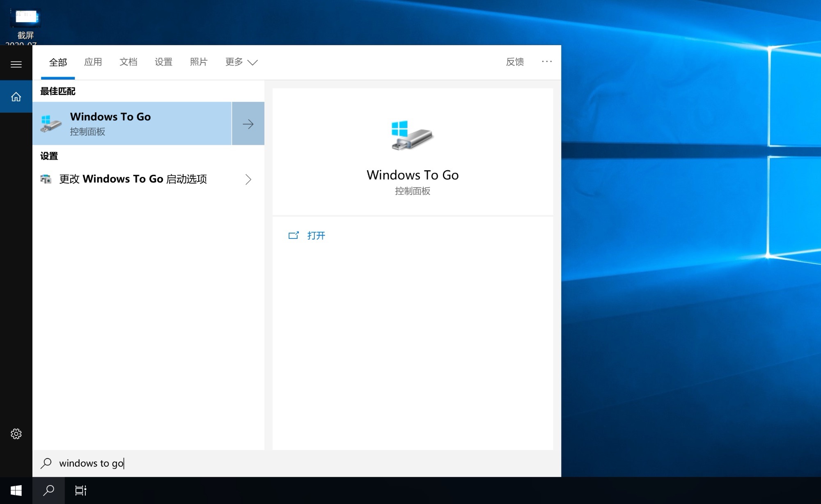Switch to the 文档 tab
The image size is (821, 504).
(x=128, y=62)
